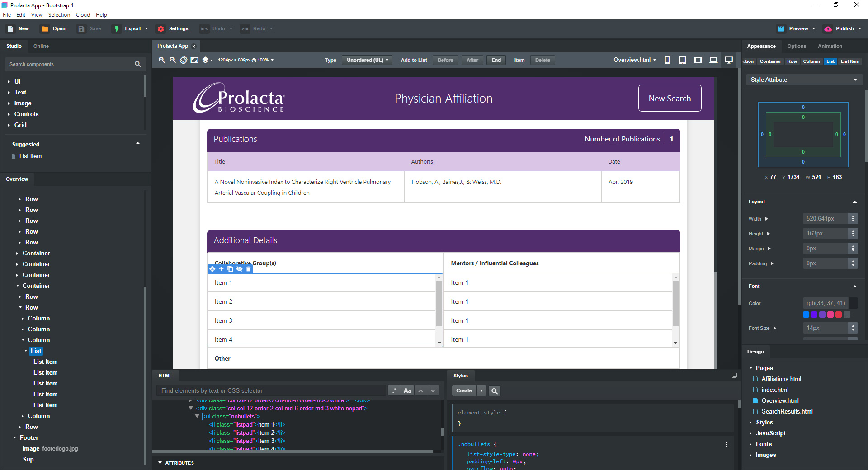
Task: Pop out the Styles panel
Action: pyautogui.click(x=734, y=376)
